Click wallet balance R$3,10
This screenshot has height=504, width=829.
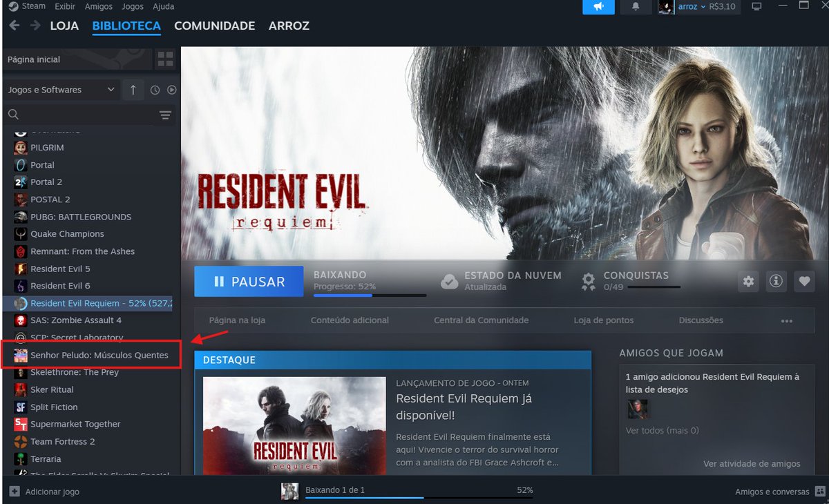pos(723,7)
